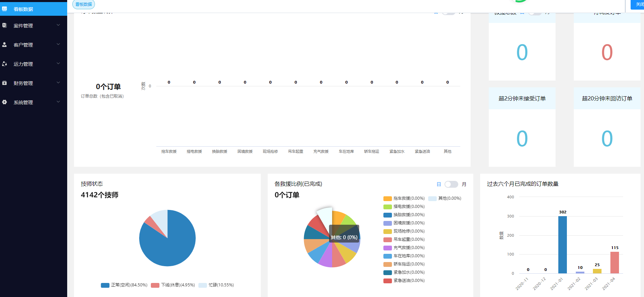The width and height of the screenshot is (644, 297).
Task: Click the 案件管理 document icon
Action: [4, 25]
